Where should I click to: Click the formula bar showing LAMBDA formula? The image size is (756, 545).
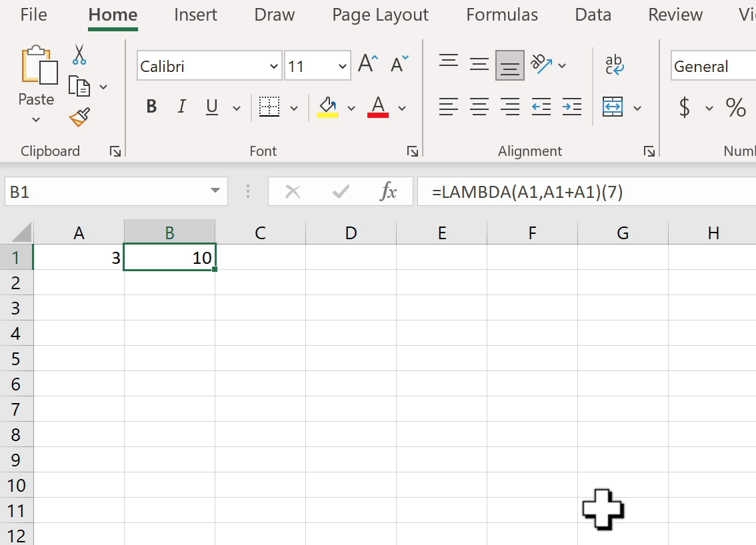[x=533, y=191]
